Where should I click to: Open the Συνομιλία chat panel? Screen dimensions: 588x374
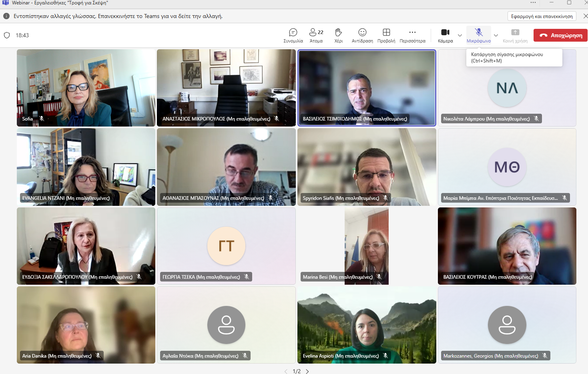(x=293, y=35)
